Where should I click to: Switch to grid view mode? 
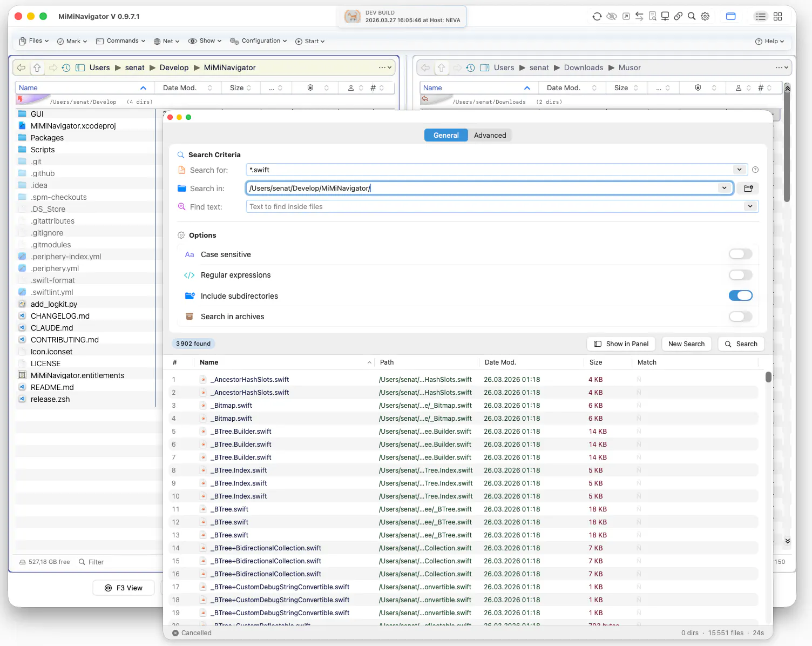click(778, 16)
